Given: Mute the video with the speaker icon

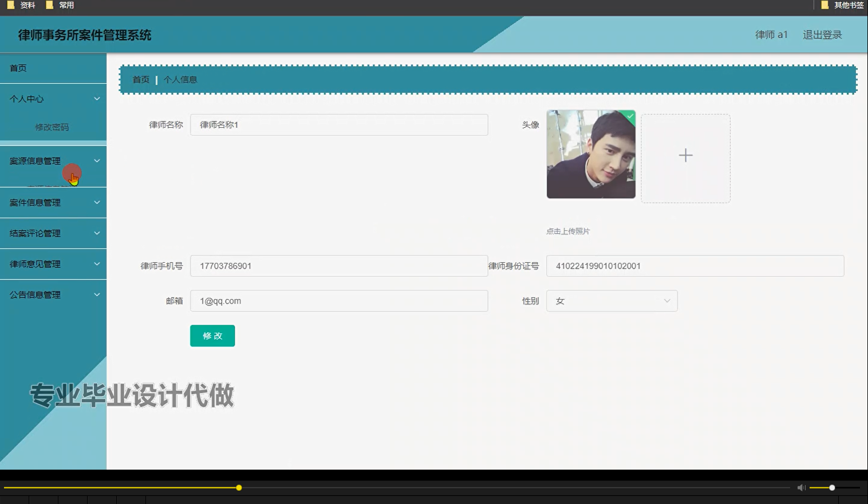Looking at the screenshot, I should (801, 487).
